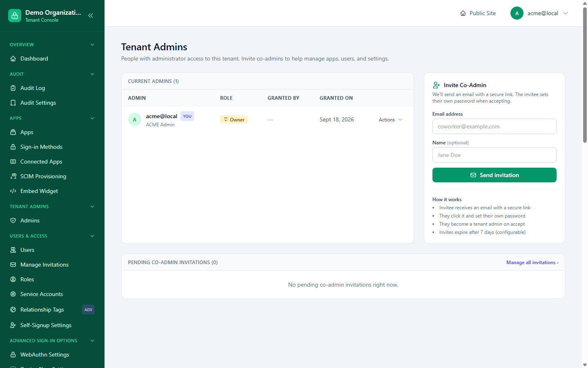Collapse the USERS & ACCESS section chevron
588x368 pixels.
[92, 236]
